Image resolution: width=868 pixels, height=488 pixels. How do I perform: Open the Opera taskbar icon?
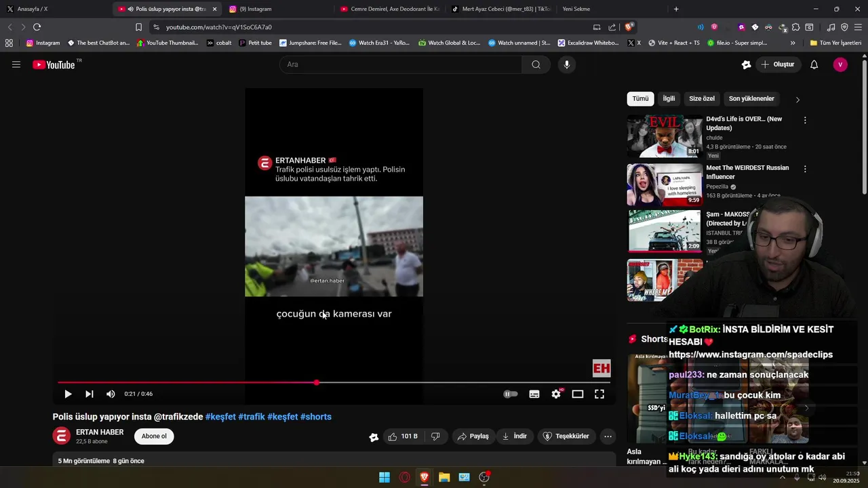(x=405, y=477)
